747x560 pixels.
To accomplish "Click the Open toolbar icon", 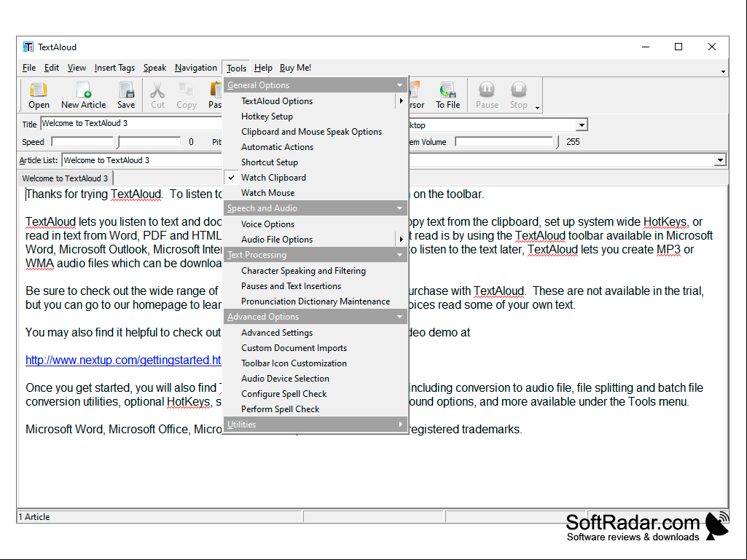I will click(39, 95).
